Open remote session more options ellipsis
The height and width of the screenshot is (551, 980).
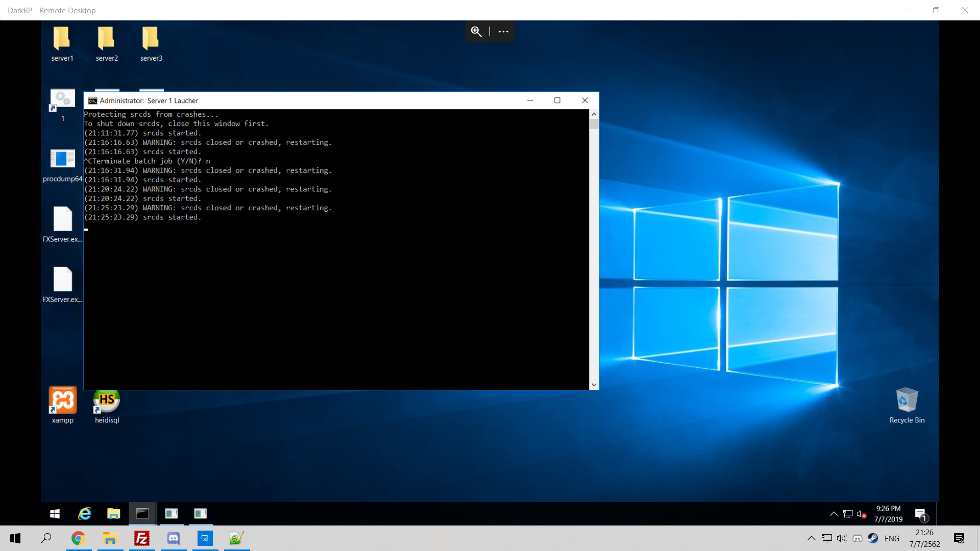[x=503, y=32]
